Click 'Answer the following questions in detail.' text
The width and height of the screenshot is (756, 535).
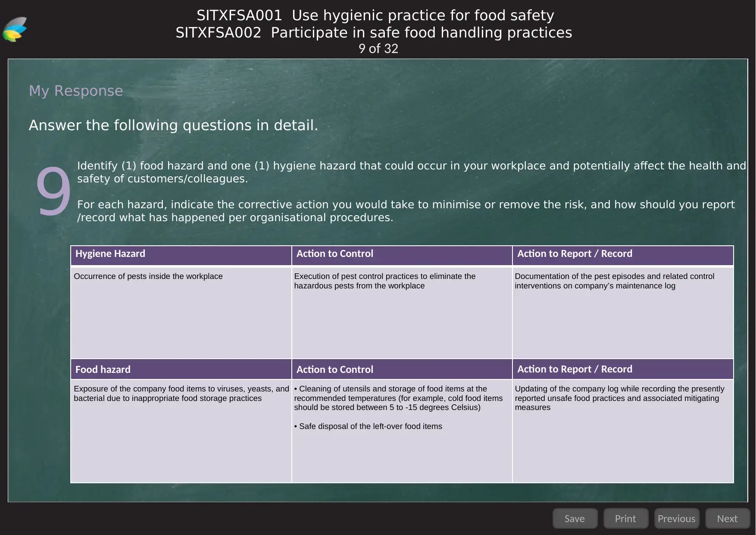pos(173,125)
